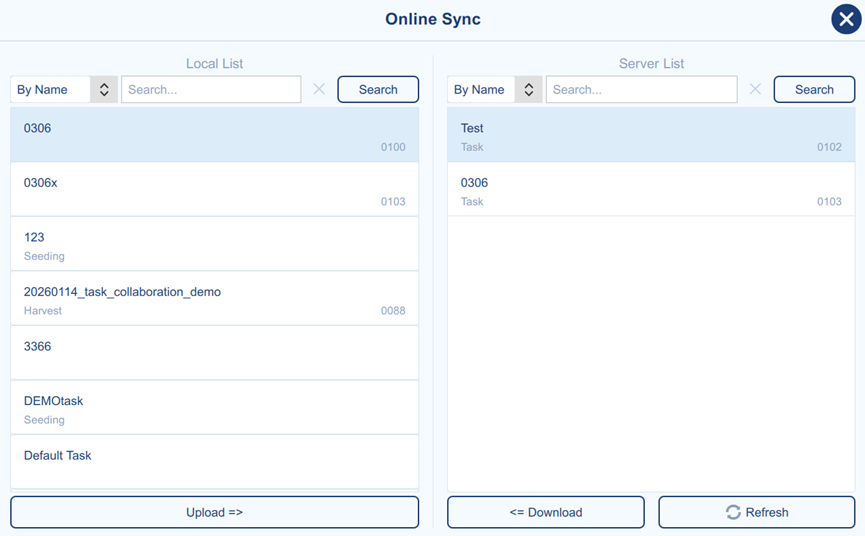Select local task DEMOtask
Image resolution: width=865 pixels, height=536 pixels.
[215, 408]
